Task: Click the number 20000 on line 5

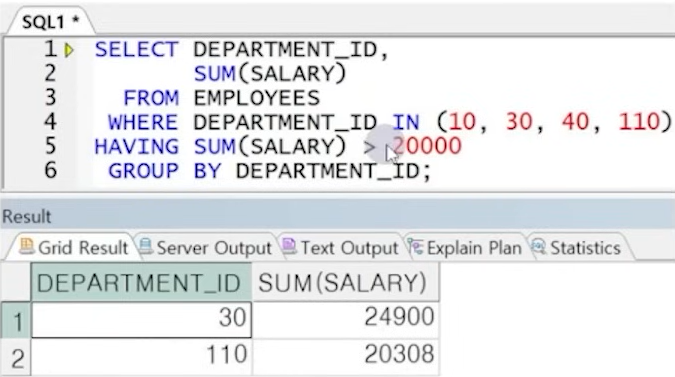Action: coord(427,146)
